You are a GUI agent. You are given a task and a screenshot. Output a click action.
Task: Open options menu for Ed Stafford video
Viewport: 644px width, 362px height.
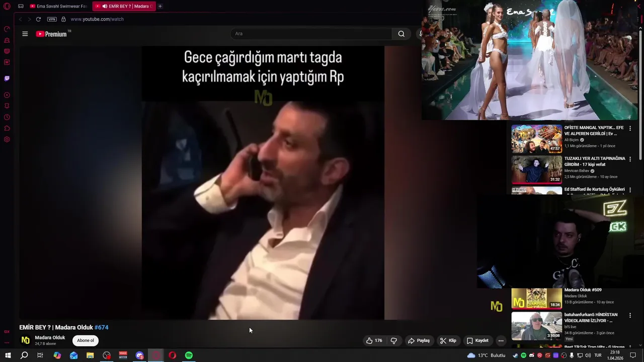pos(630,190)
